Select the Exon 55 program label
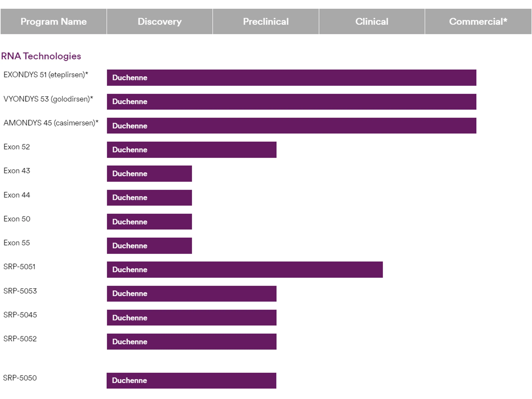 pyautogui.click(x=17, y=243)
